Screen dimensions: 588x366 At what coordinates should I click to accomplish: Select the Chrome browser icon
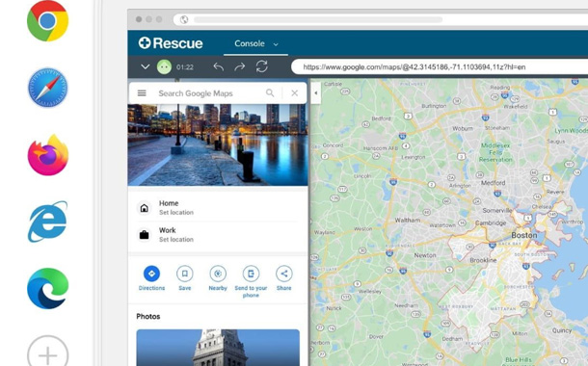(47, 20)
